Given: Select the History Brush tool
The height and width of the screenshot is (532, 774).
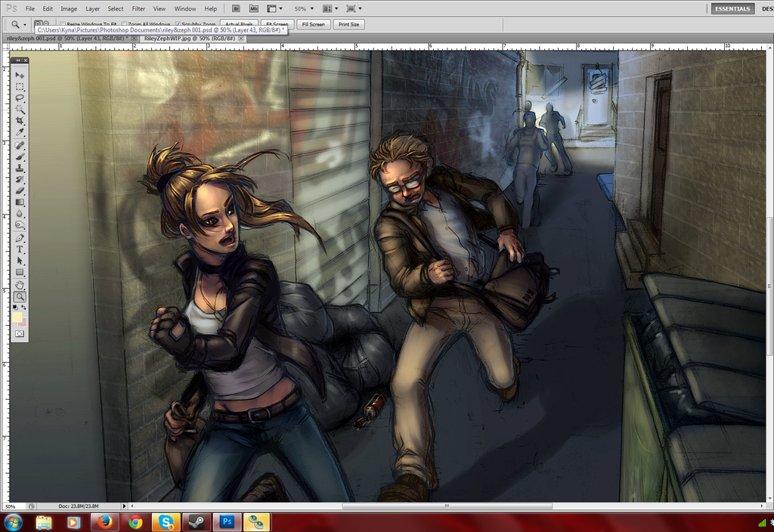Looking at the screenshot, I should (x=20, y=180).
